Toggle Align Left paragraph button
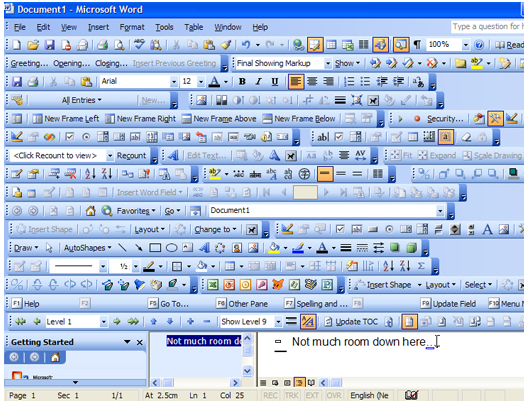524x402 pixels. point(296,82)
